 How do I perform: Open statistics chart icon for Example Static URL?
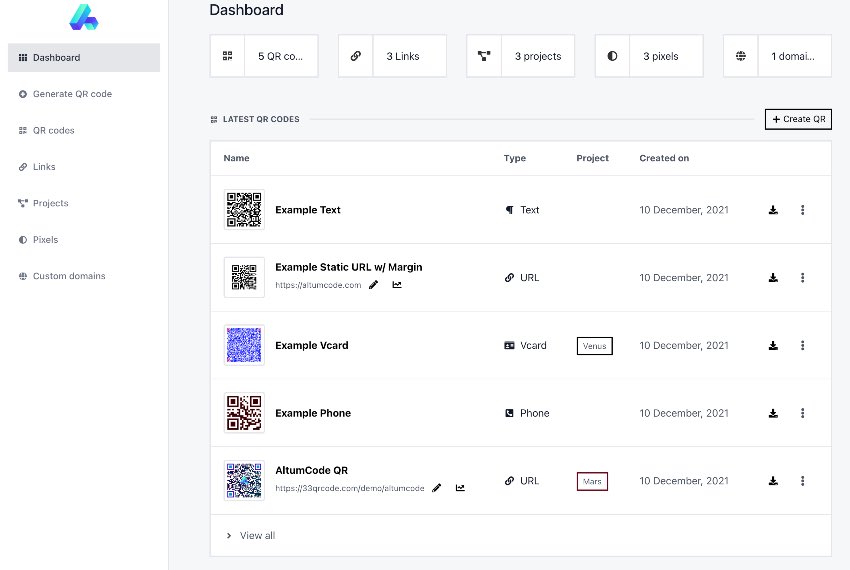(397, 285)
